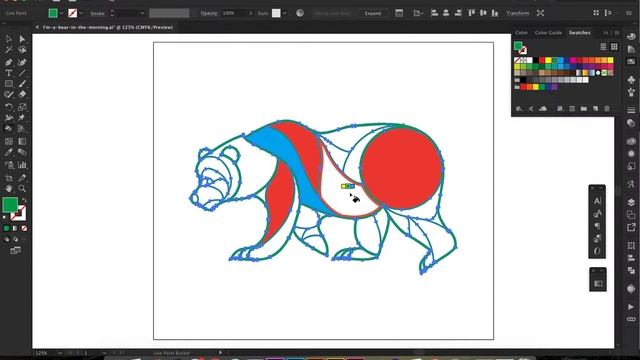
Task: Click the green Fill box in toolbar
Action: (9, 205)
